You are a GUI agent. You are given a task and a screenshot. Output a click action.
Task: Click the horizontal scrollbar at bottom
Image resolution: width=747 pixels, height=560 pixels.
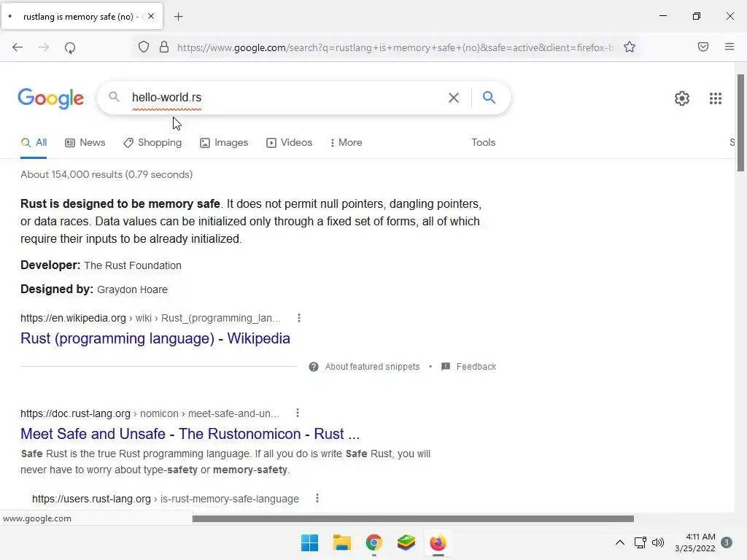click(413, 518)
